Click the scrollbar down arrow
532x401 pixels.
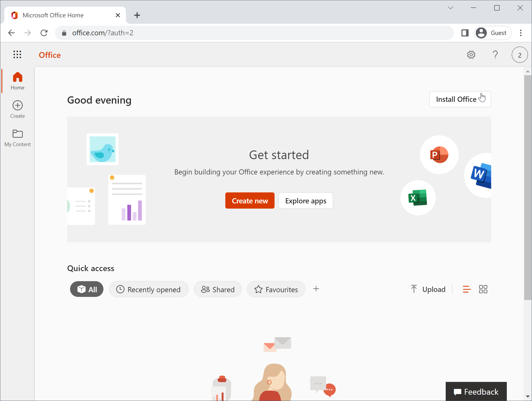pos(528,396)
